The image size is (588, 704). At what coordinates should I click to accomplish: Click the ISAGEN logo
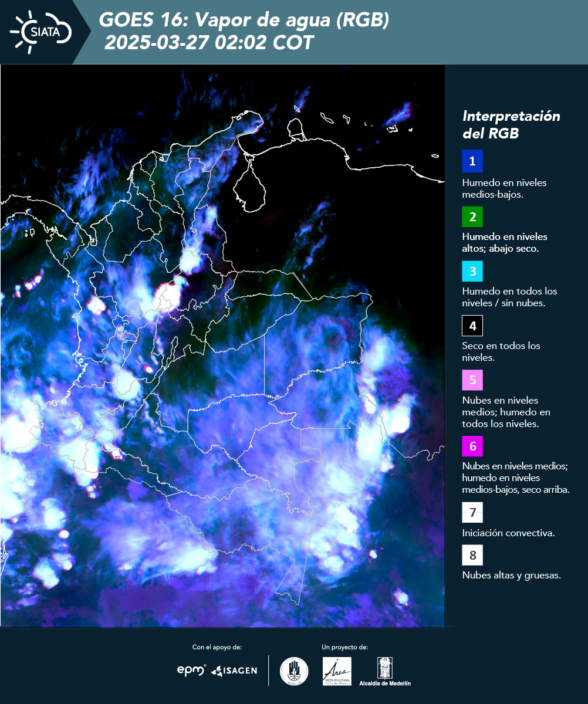coord(234,671)
